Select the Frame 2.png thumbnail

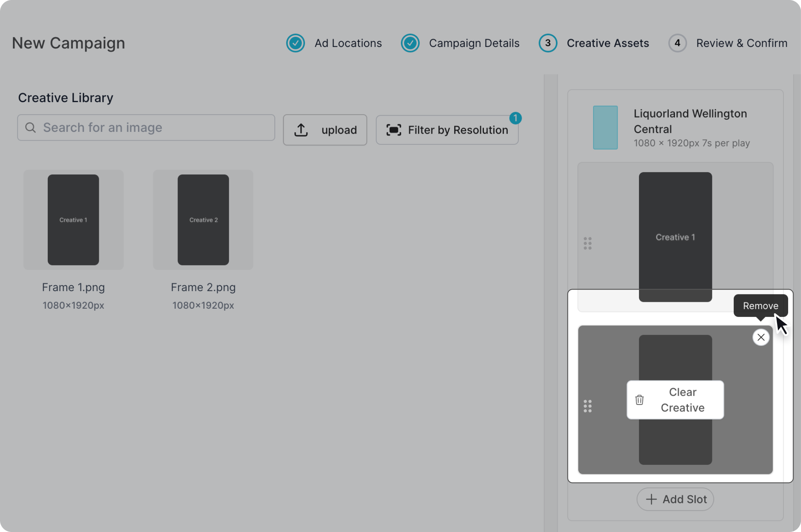pos(203,220)
